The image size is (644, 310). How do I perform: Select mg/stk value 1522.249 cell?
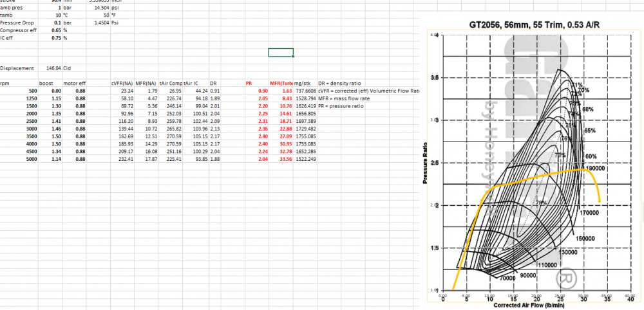[305, 159]
